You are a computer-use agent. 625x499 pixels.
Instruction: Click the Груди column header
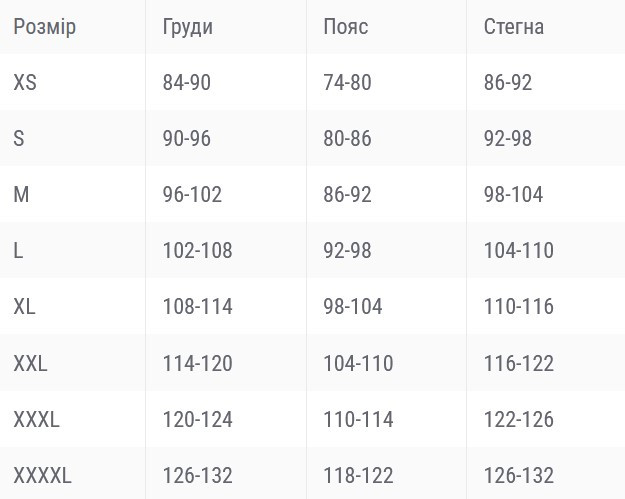pos(187,27)
